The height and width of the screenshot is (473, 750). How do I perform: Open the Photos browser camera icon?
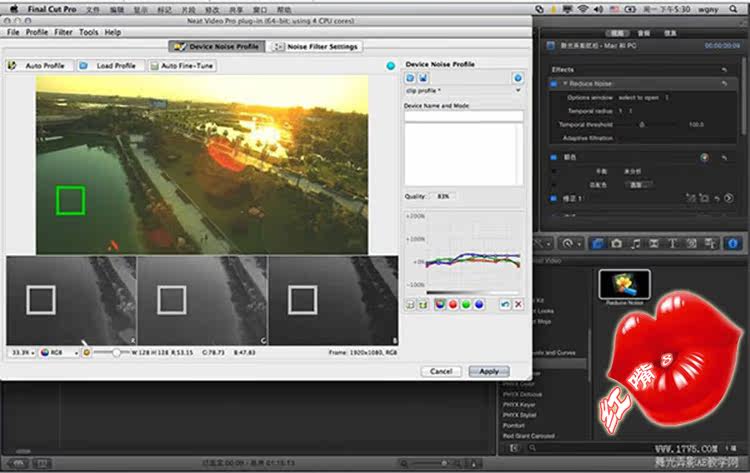pyautogui.click(x=616, y=243)
